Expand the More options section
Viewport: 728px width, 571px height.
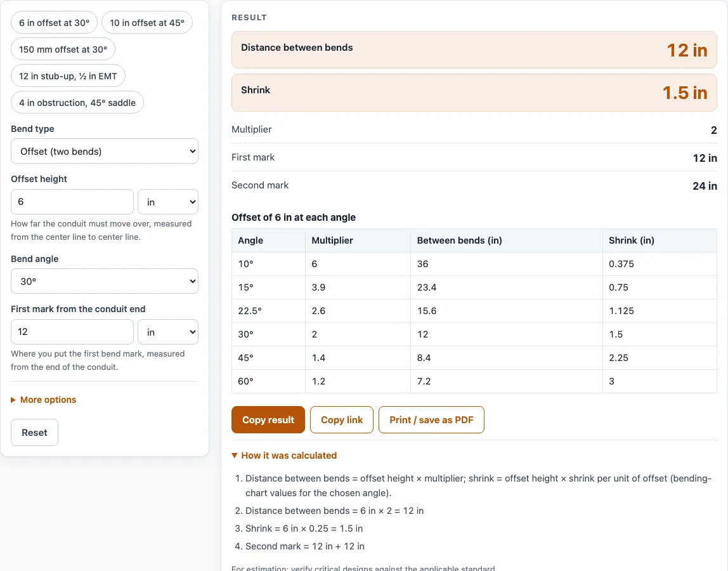[x=44, y=400]
